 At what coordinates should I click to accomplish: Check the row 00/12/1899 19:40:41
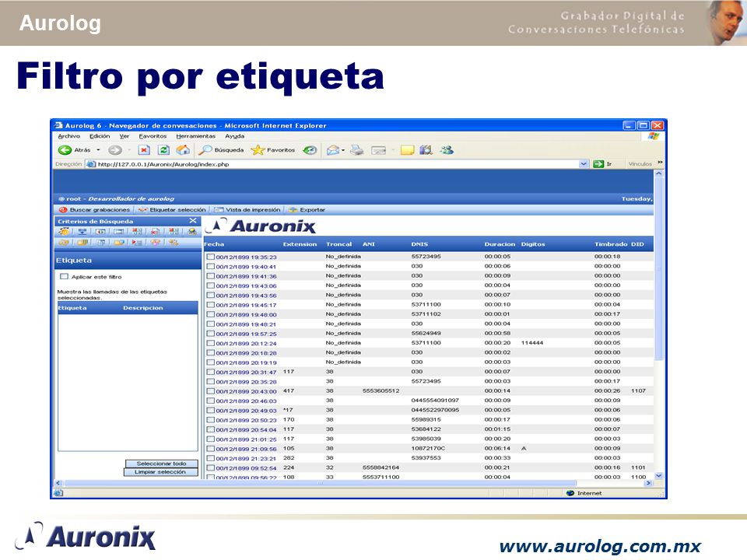211,266
